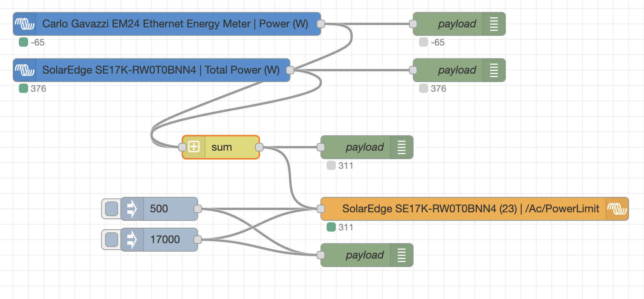644x299 pixels.
Task: Select the 'payload' label on the bottom debug node
Action: coord(365,255)
